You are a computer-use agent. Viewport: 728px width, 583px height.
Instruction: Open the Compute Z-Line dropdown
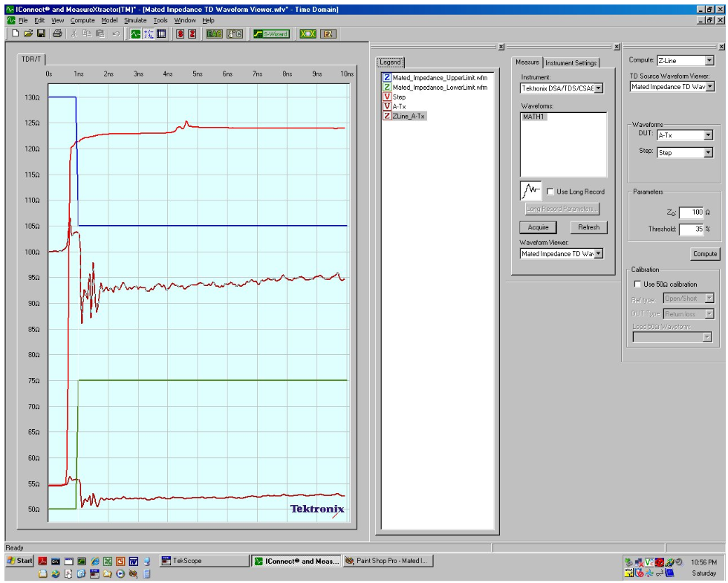tap(709, 60)
